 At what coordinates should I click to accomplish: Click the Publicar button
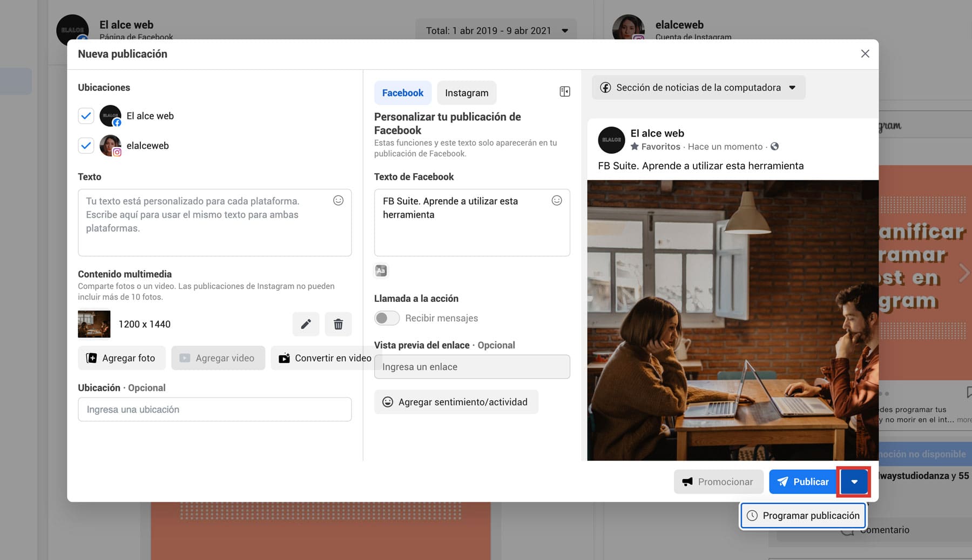coord(803,482)
